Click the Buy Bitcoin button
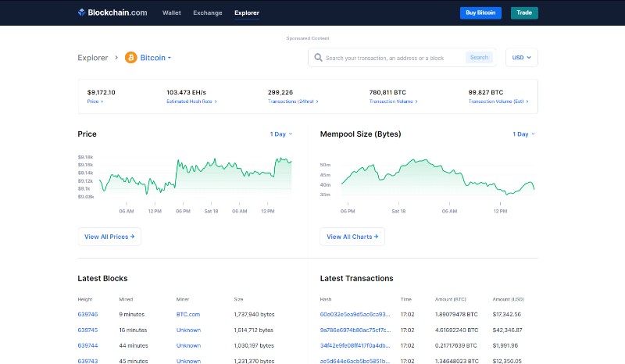This screenshot has height=364, width=625. click(x=480, y=12)
